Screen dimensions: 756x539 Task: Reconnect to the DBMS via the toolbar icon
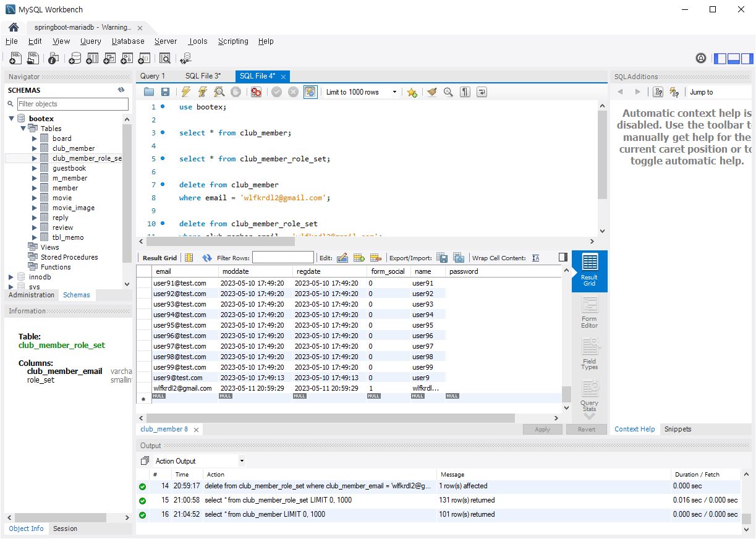coord(185,58)
